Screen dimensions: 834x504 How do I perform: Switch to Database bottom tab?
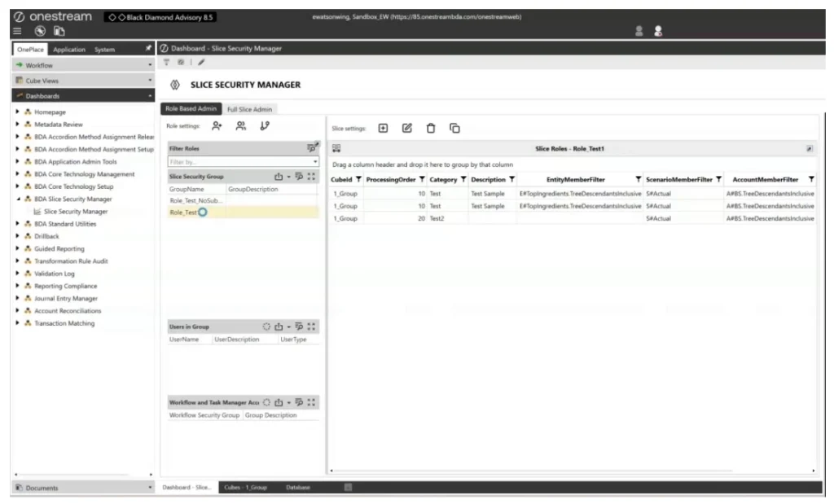298,487
